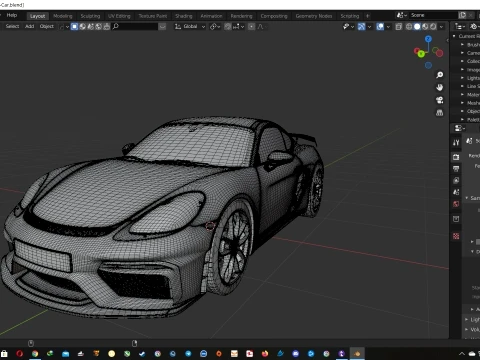Open the Render properties tab icon
480x360 pixels.
point(456,157)
